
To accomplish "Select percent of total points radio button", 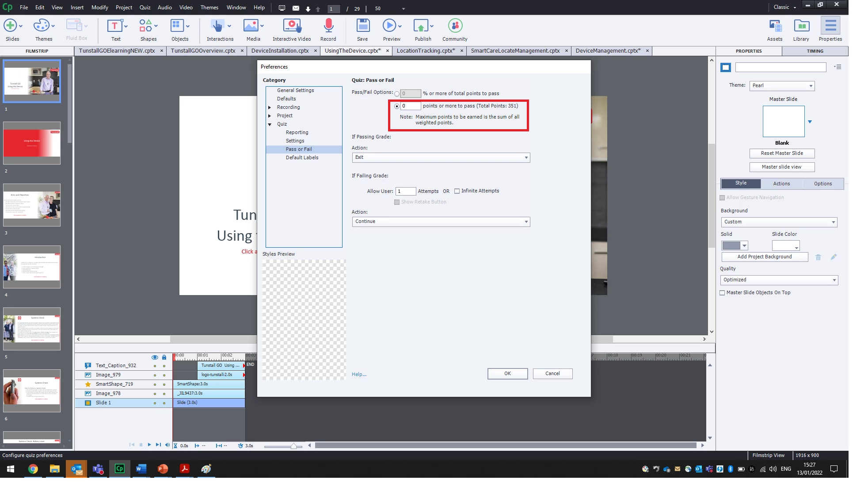I will (397, 94).
